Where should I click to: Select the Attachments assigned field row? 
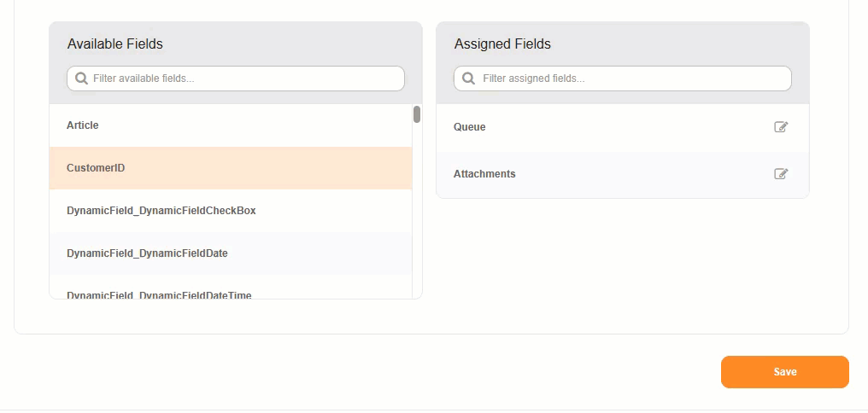(x=598, y=174)
